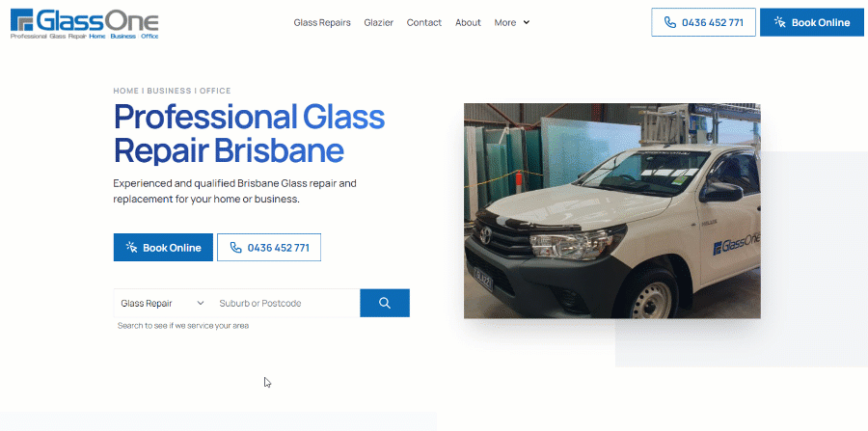Go to the Glazier page

379,23
